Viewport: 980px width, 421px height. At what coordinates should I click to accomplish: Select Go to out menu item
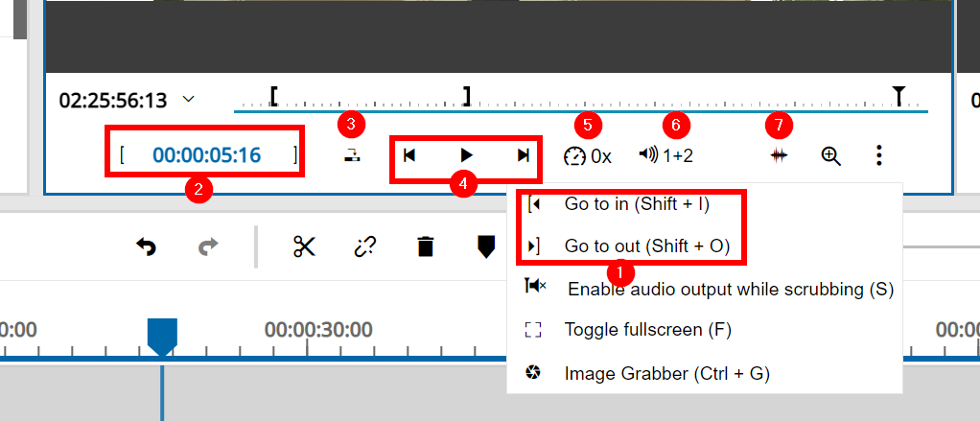coord(646,246)
